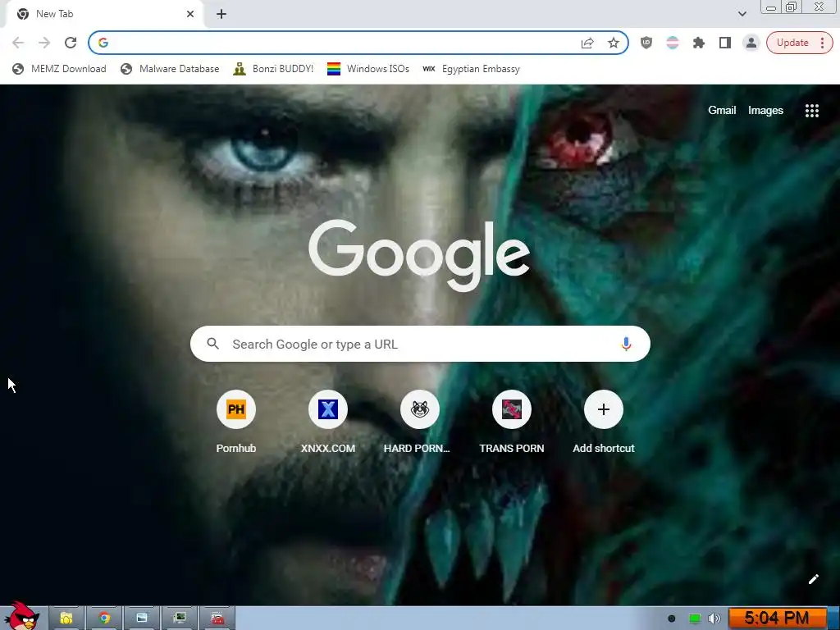Click the Search Google or type a URL box

[x=420, y=344]
